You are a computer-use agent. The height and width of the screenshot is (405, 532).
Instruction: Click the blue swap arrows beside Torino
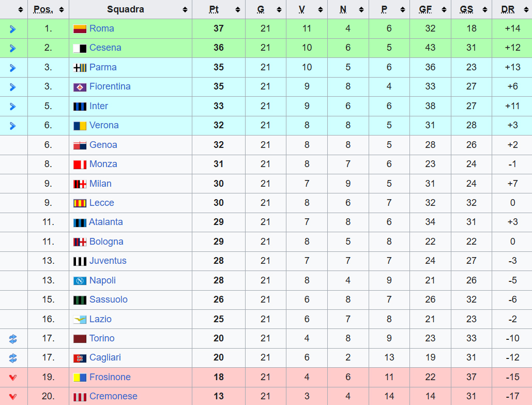pos(13,339)
